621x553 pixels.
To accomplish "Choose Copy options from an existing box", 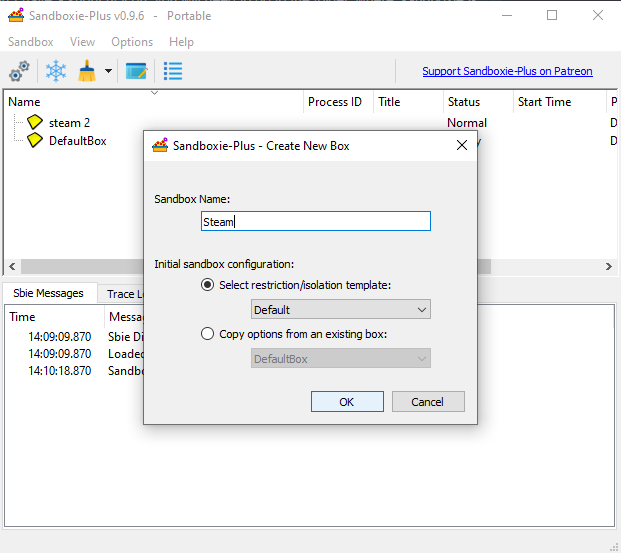I will [208, 334].
